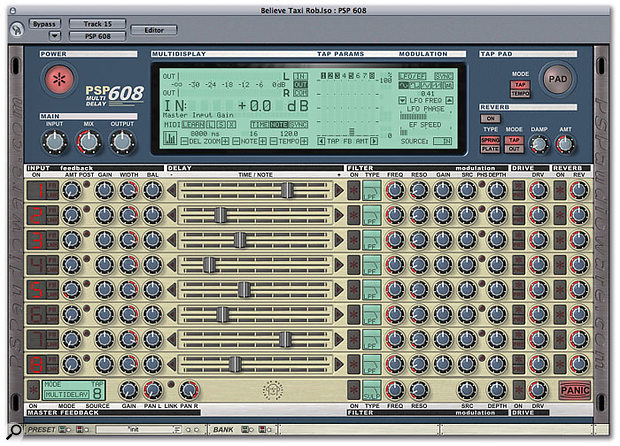Click the MIDI LEARN button
Image resolution: width=620 pixels, height=446 pixels.
(193, 125)
